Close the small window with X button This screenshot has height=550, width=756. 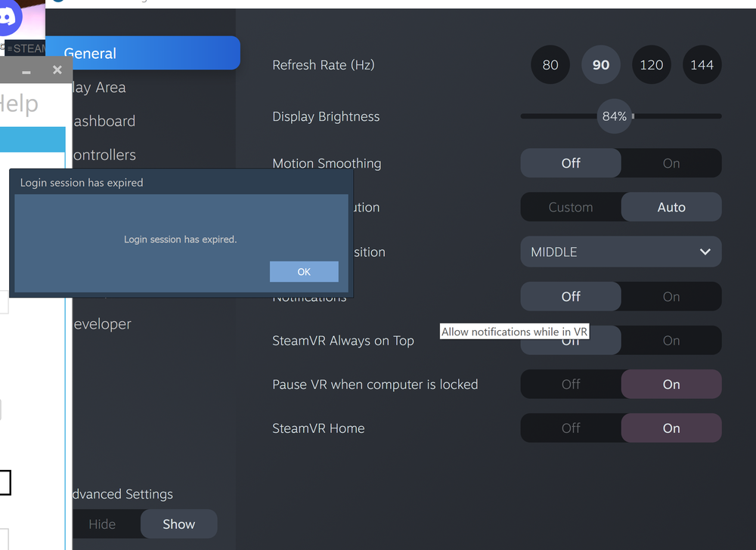click(x=57, y=70)
